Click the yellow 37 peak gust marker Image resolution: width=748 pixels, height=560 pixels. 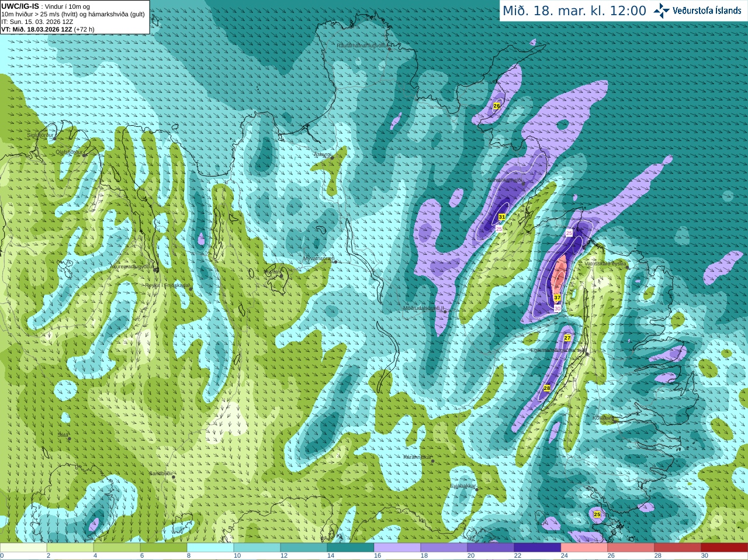pos(557,298)
